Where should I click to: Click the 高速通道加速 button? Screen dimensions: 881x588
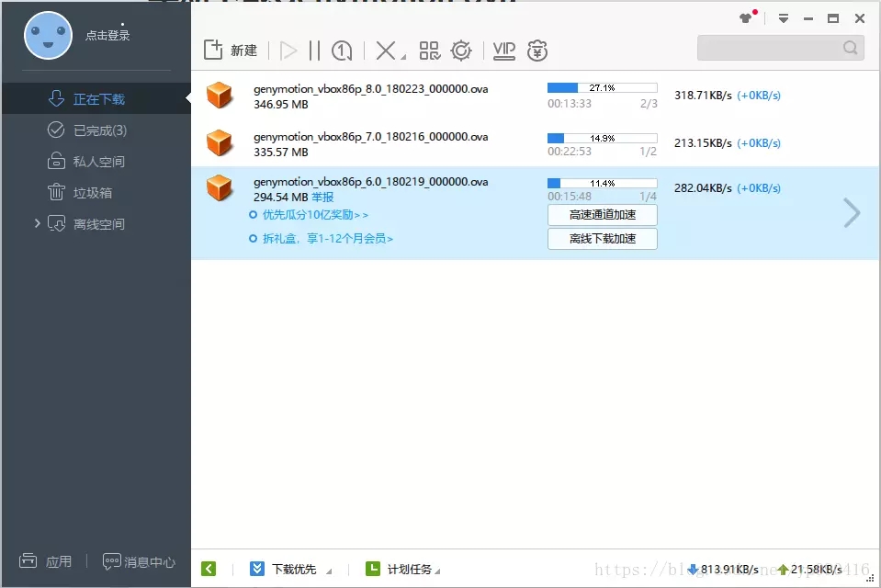602,215
